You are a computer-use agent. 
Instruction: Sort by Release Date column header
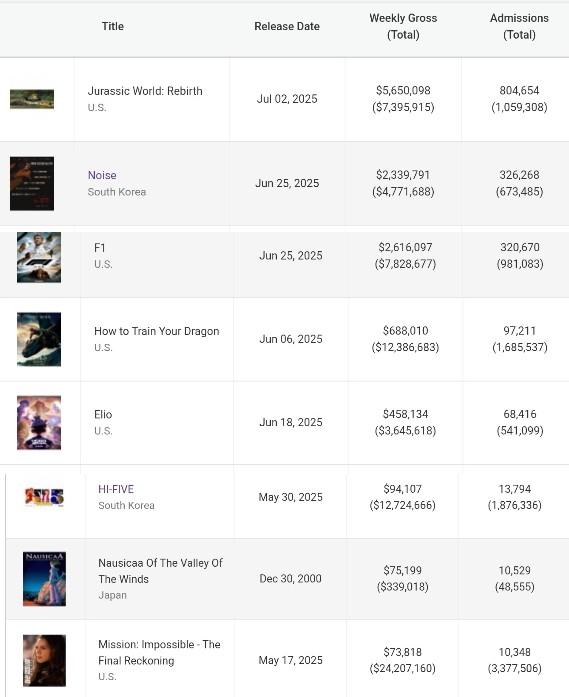tap(287, 26)
